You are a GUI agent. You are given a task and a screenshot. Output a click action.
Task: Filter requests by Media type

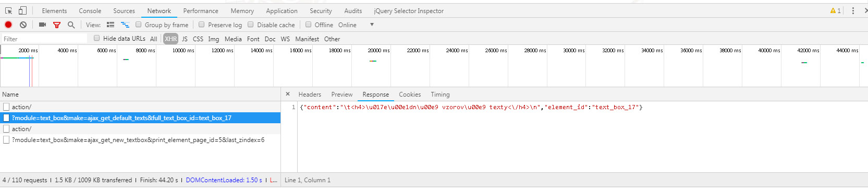(x=233, y=39)
